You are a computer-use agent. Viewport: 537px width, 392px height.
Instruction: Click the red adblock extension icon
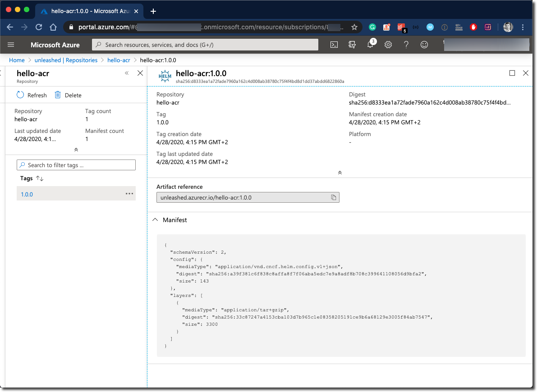[473, 27]
